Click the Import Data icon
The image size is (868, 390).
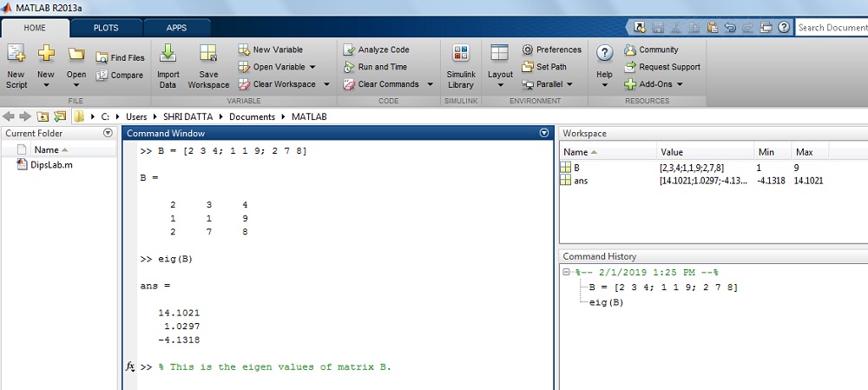tap(168, 56)
